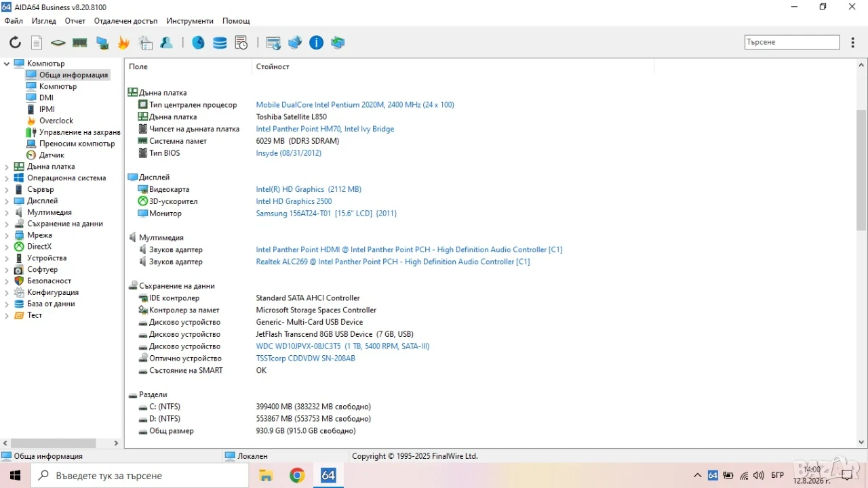Screen dimensions: 868x488
Task: Expand the Устройства tree node
Action: (7, 258)
